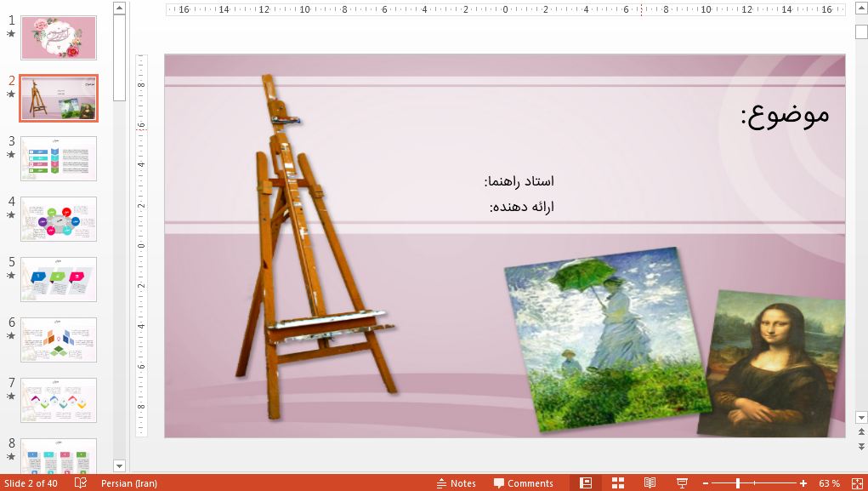Select slide 1 thumbnail
Image resolution: width=868 pixels, height=491 pixels.
pos(58,37)
